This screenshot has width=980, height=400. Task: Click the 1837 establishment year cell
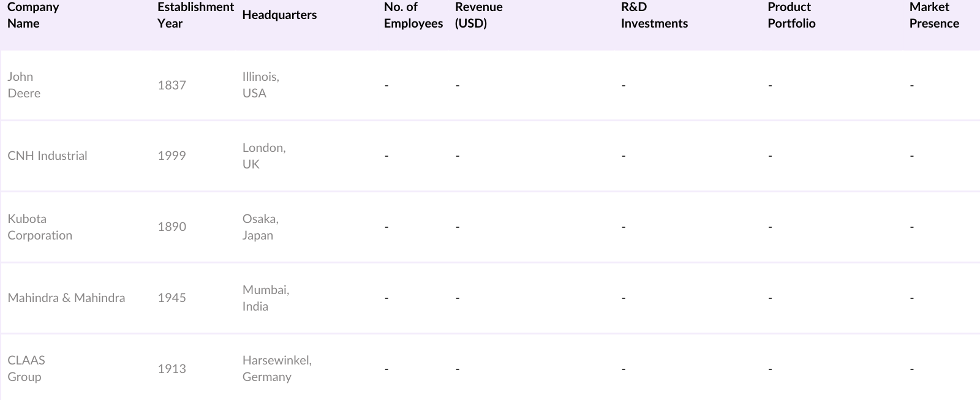point(171,85)
